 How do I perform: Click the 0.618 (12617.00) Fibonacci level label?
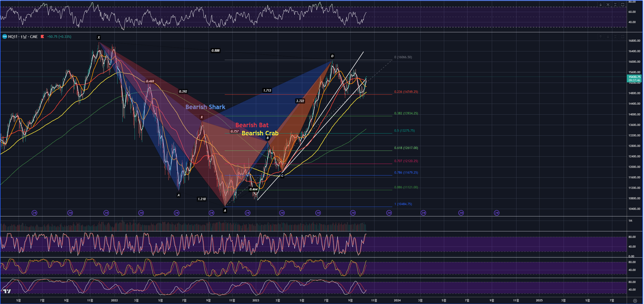click(406, 148)
